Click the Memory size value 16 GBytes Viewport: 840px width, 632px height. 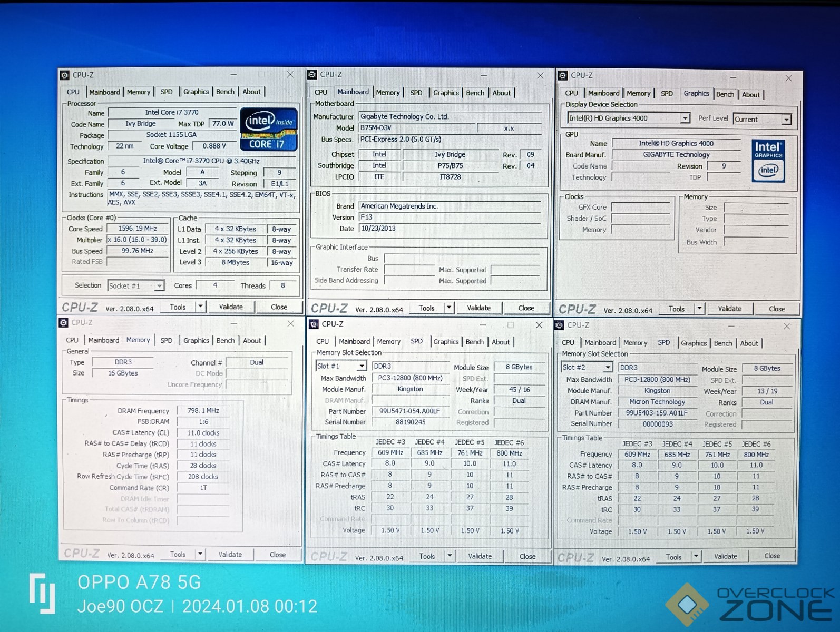pyautogui.click(x=123, y=373)
